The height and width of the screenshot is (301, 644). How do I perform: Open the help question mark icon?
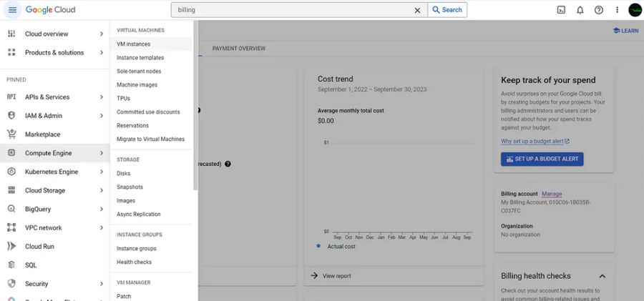click(599, 10)
